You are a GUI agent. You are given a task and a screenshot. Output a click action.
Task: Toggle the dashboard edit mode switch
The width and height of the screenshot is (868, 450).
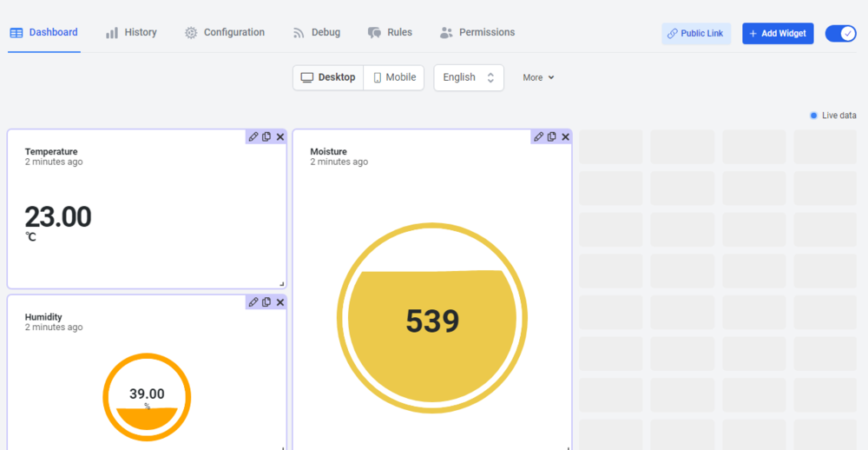pos(840,33)
